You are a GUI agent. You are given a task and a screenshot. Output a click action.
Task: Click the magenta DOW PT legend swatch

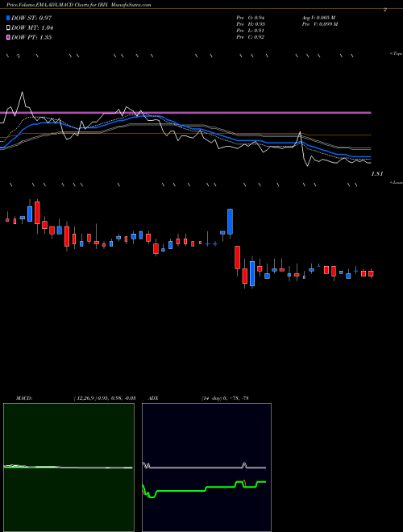tap(8, 37)
